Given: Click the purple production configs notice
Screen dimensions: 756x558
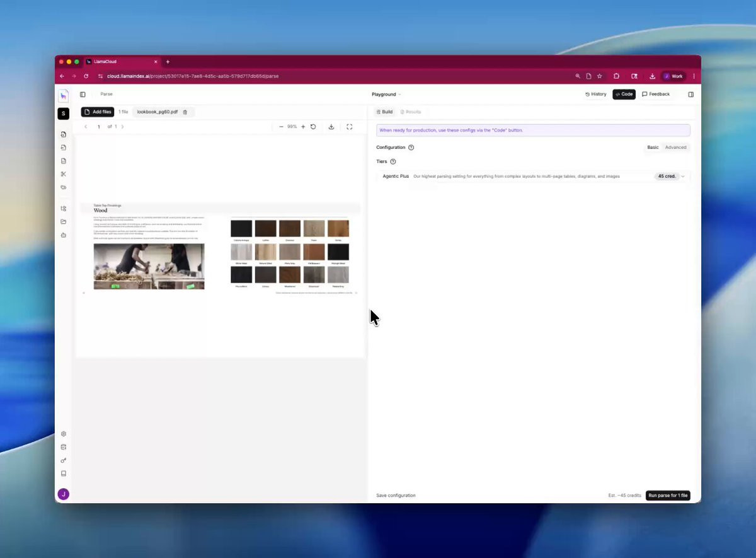Looking at the screenshot, I should coord(533,131).
